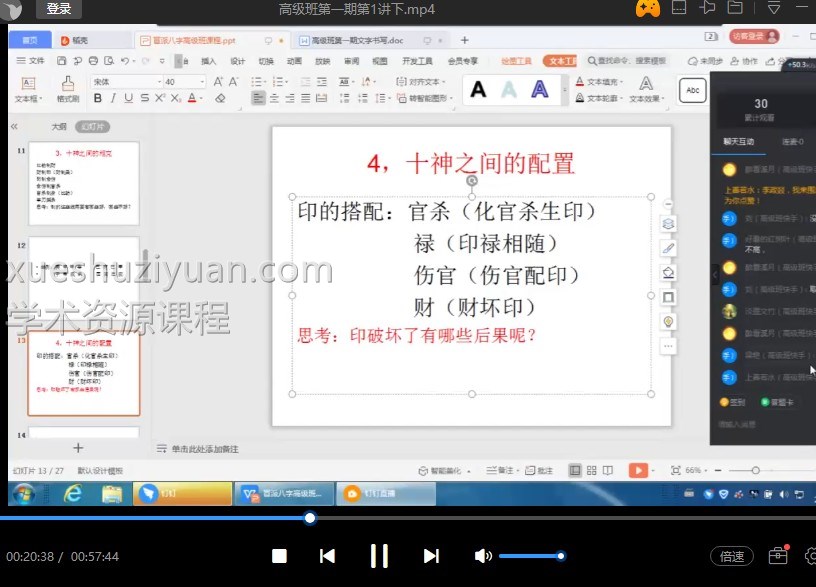Image resolution: width=816 pixels, height=587 pixels.
Task: Apply the blue WordArt 'A' style
Action: click(538, 86)
